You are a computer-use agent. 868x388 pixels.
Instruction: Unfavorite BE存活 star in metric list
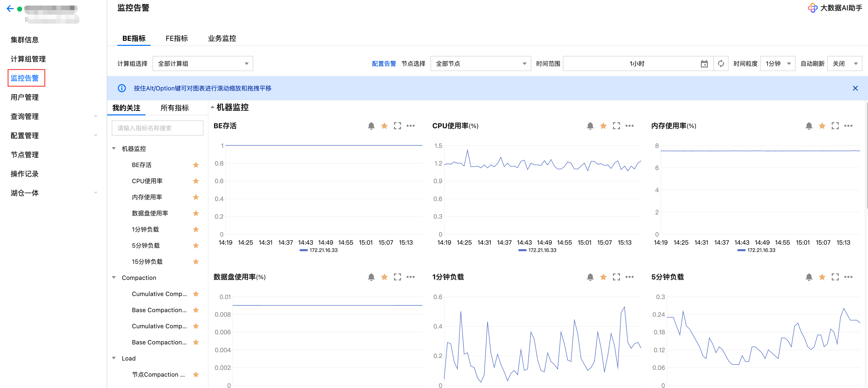click(196, 165)
